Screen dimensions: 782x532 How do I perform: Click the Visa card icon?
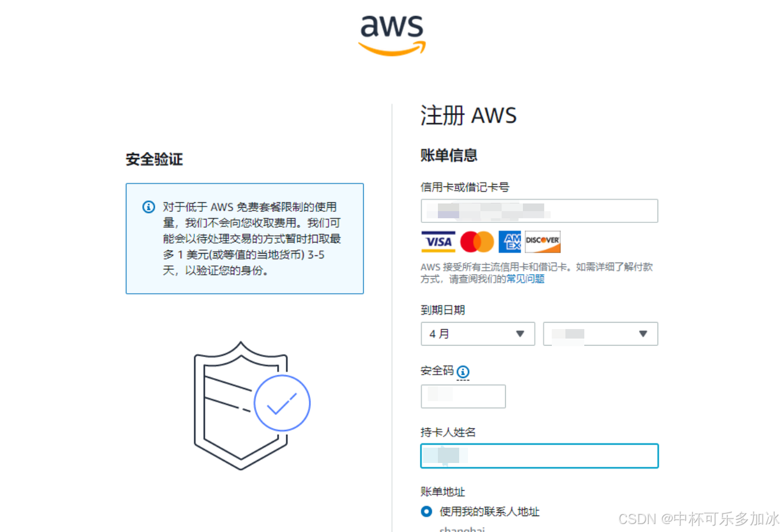point(438,242)
